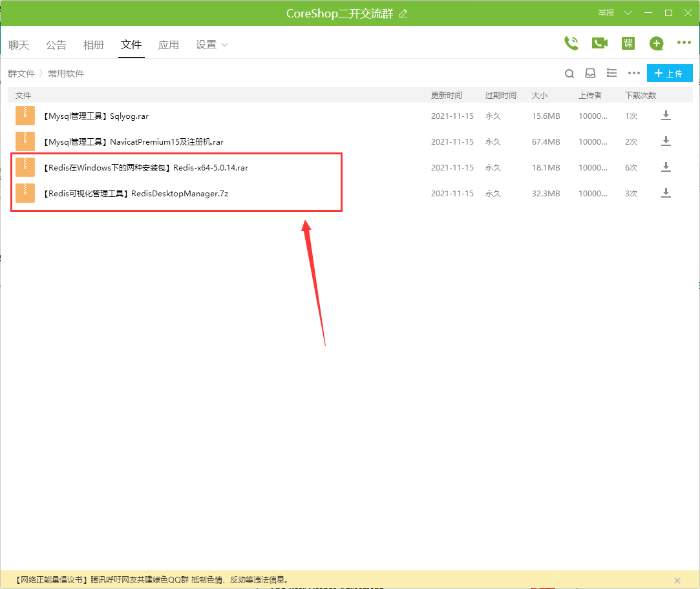
Task: Open the group class icon
Action: pos(628,43)
